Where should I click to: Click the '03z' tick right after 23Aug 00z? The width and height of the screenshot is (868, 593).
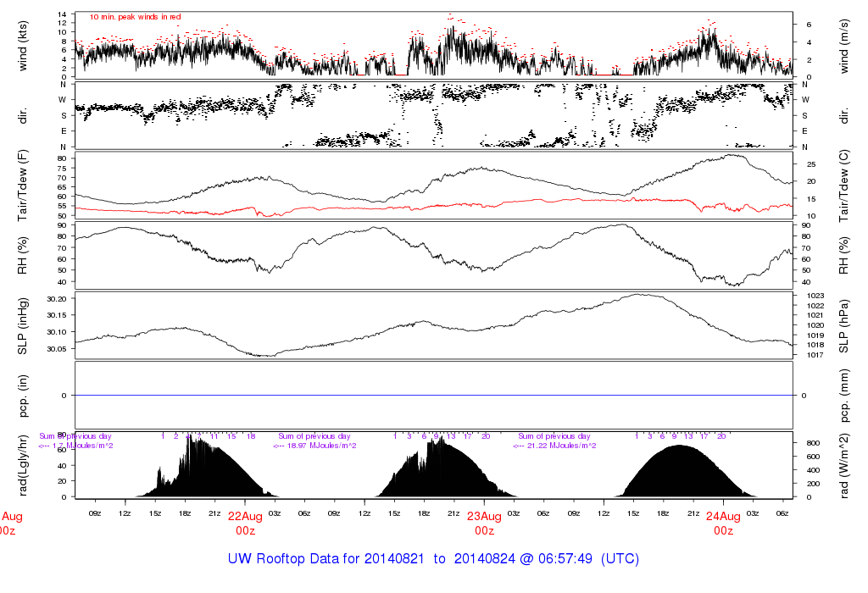click(x=514, y=513)
